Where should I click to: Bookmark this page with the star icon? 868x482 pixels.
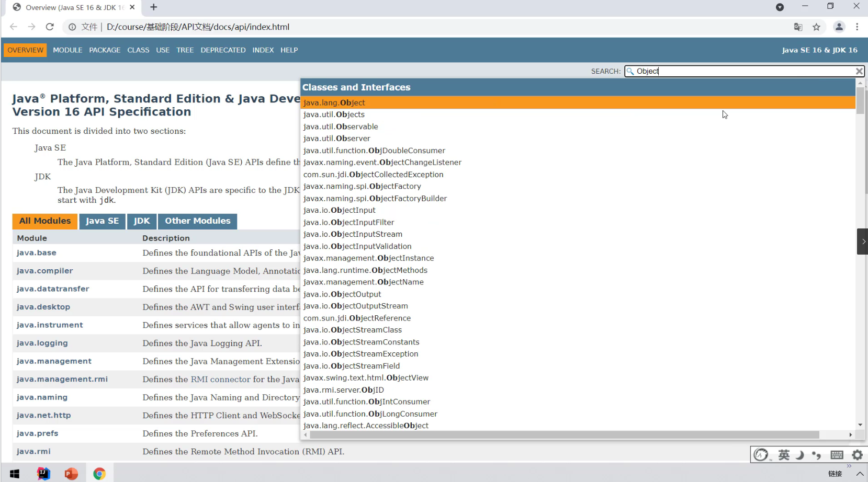click(x=816, y=27)
